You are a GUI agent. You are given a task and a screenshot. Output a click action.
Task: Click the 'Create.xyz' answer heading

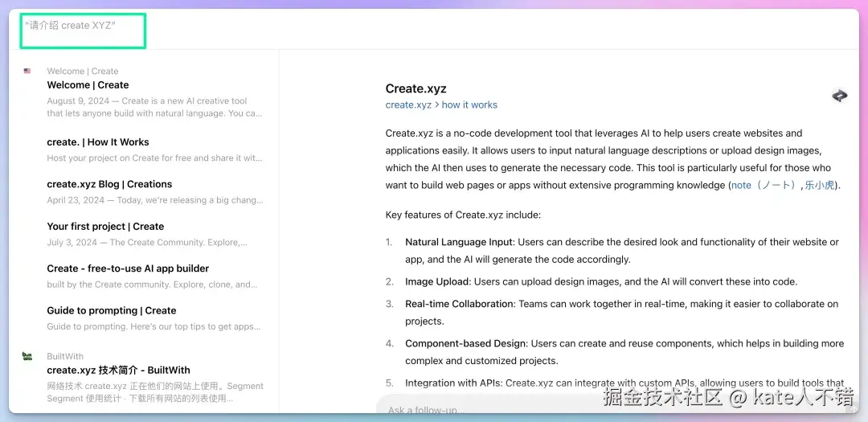pyautogui.click(x=416, y=88)
